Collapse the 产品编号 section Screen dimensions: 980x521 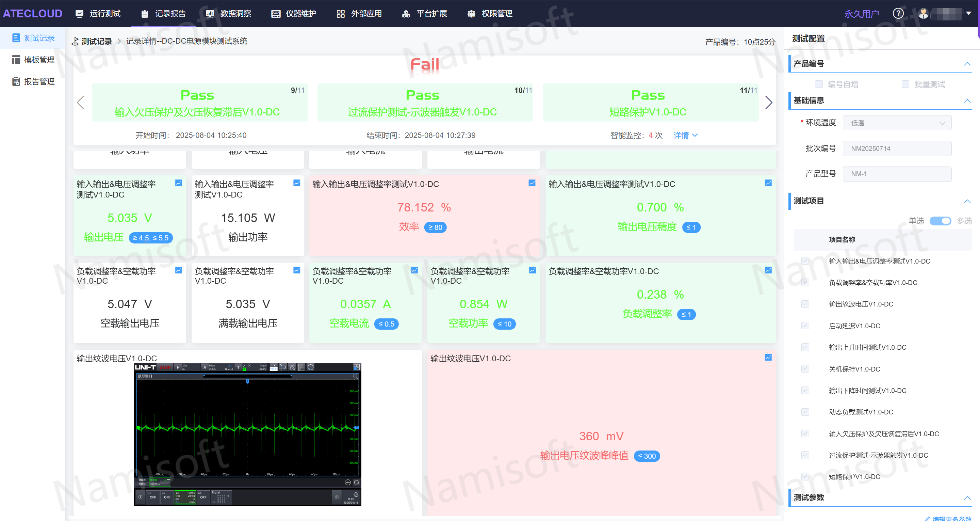tap(967, 64)
